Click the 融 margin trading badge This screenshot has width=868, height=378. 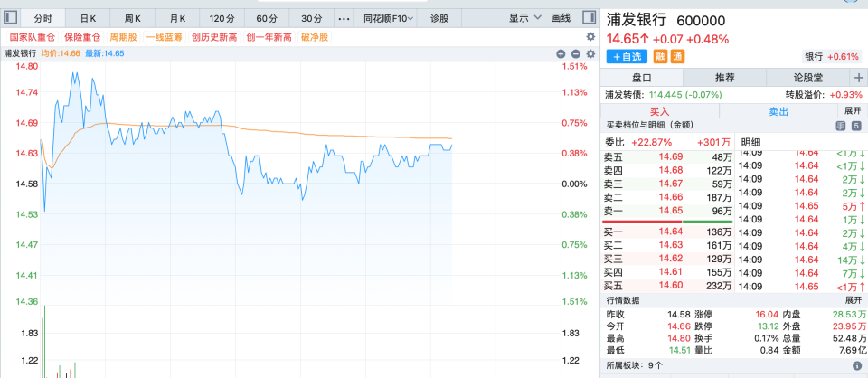(x=660, y=56)
